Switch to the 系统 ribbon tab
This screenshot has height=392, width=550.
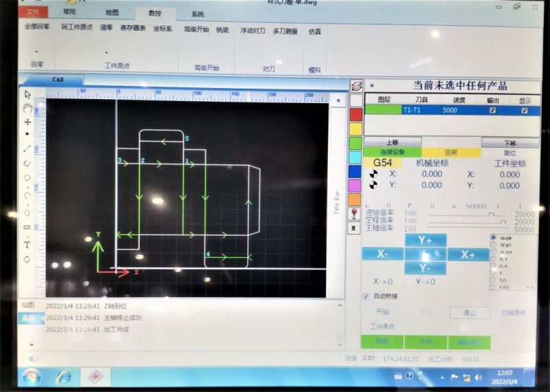tap(197, 14)
